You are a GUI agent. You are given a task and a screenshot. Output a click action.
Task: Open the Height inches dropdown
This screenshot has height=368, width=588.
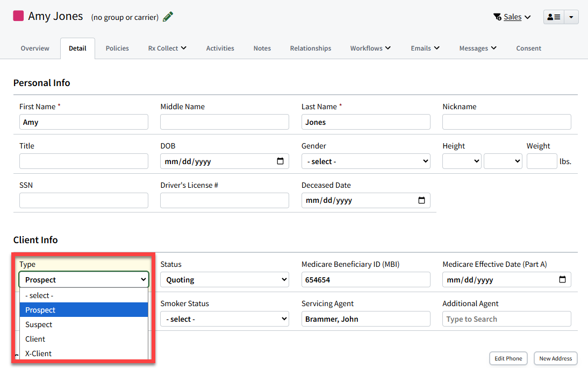(x=503, y=161)
